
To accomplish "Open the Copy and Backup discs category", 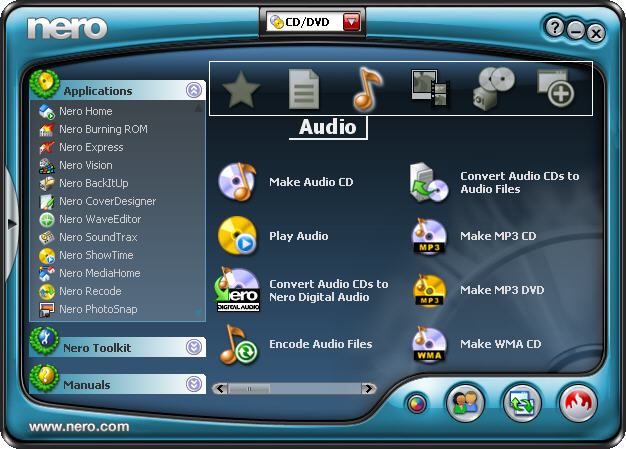I will [x=494, y=89].
